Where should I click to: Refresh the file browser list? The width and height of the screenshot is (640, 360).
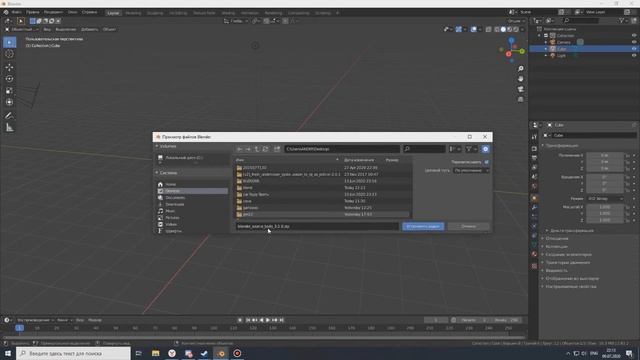(x=266, y=149)
